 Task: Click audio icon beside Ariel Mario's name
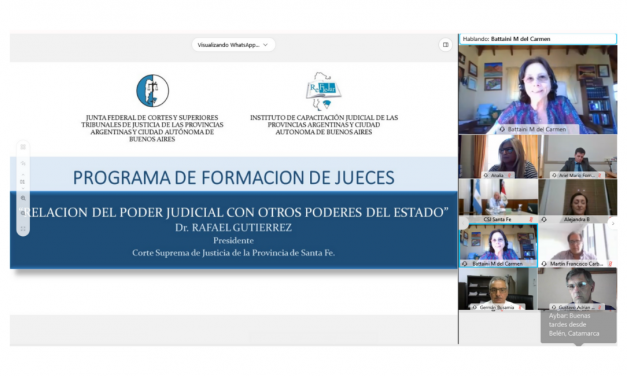pyautogui.click(x=554, y=175)
